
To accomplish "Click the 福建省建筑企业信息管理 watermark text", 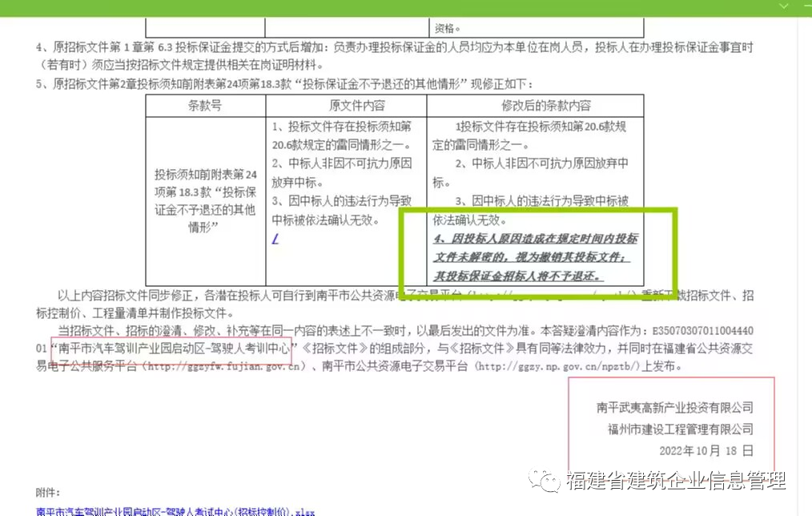I will (x=675, y=481).
